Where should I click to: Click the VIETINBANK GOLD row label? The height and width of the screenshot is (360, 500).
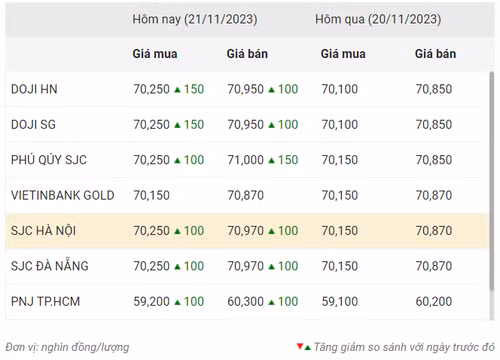pos(63,195)
